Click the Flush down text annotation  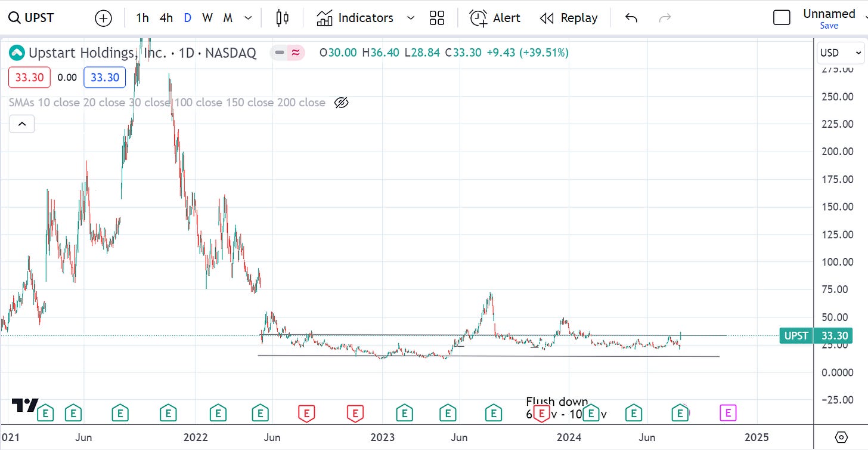(557, 402)
